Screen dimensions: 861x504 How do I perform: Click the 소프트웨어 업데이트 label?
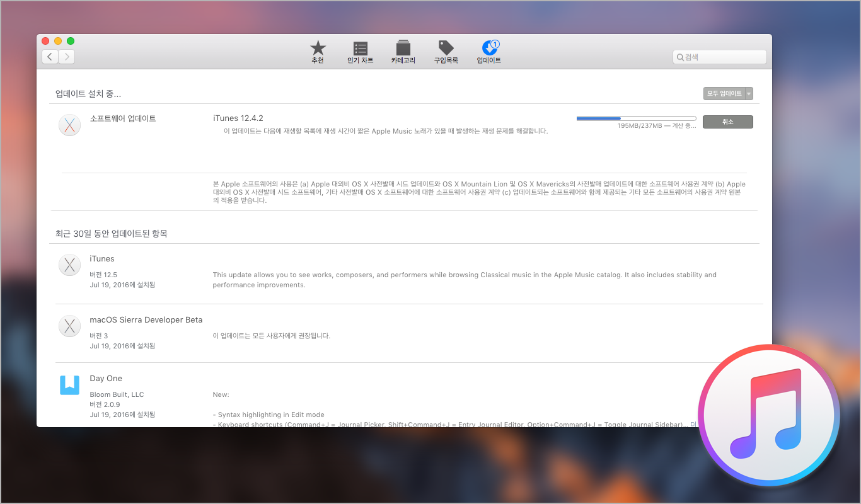click(x=123, y=118)
